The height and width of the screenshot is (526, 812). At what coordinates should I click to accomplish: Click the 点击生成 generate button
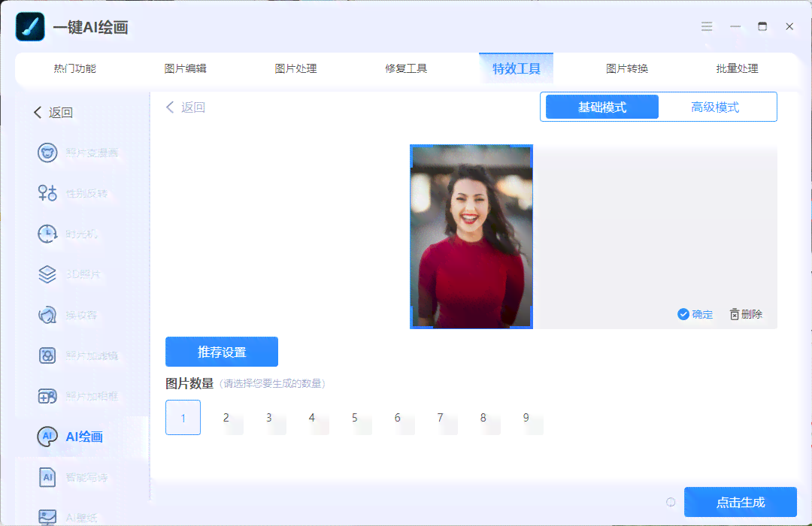(x=741, y=502)
